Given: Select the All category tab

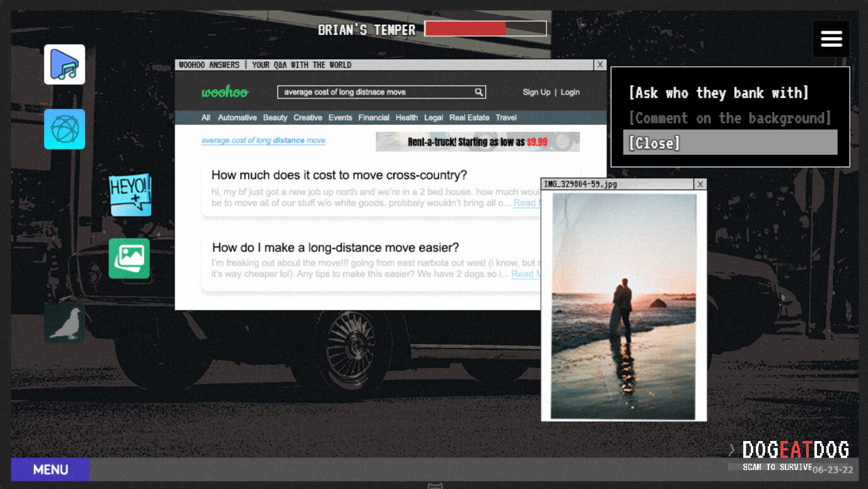Looking at the screenshot, I should (205, 117).
